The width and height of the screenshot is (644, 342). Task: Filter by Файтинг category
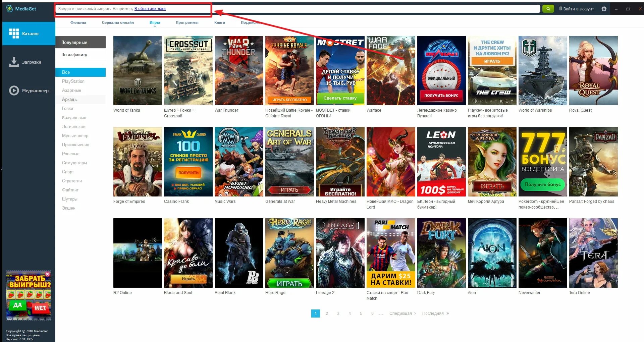point(70,190)
